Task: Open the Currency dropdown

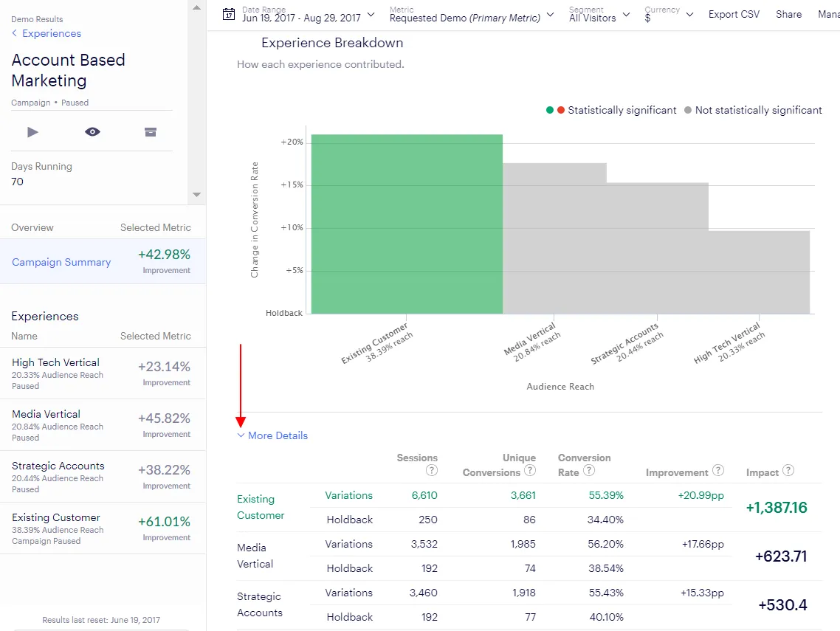Action: pos(669,15)
